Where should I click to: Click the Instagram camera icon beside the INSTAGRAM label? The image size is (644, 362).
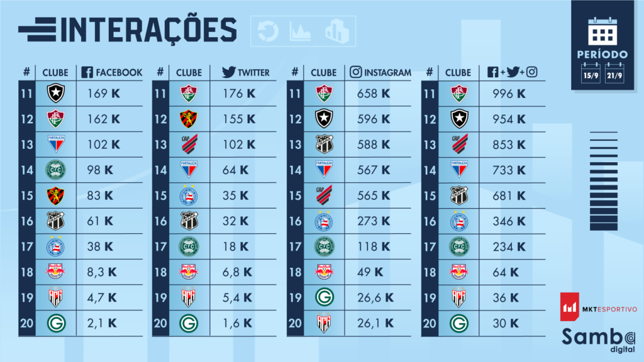(357, 72)
